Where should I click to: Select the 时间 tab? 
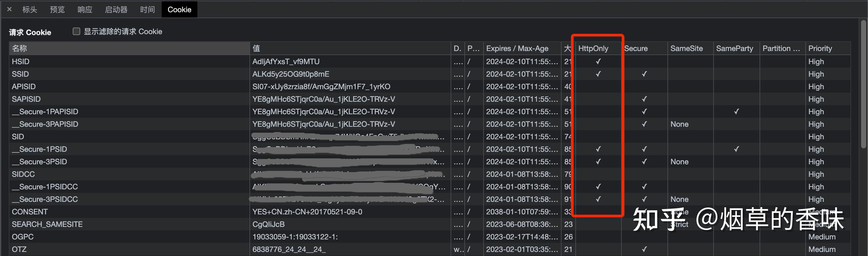pos(148,9)
